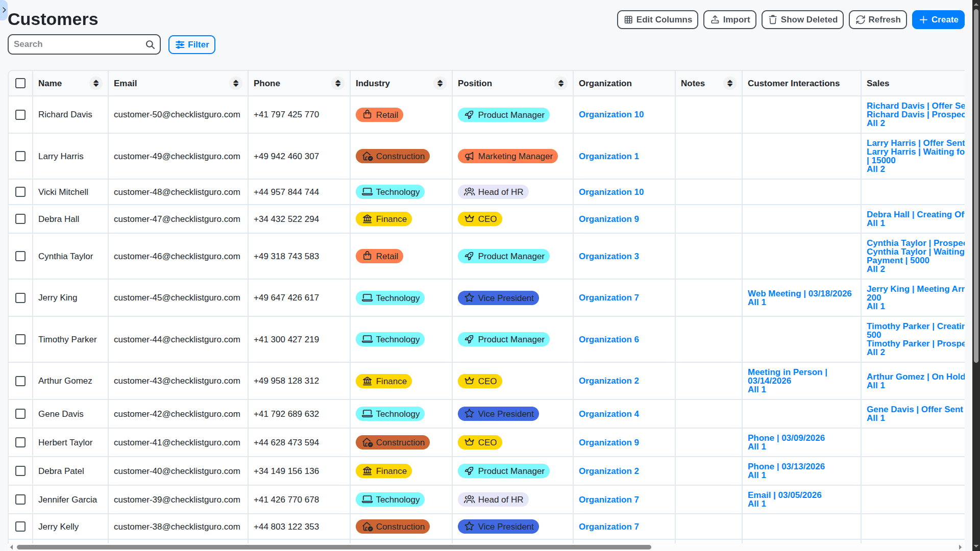This screenshot has width=980, height=551.
Task: Toggle sorting on the Email column
Action: click(x=235, y=83)
